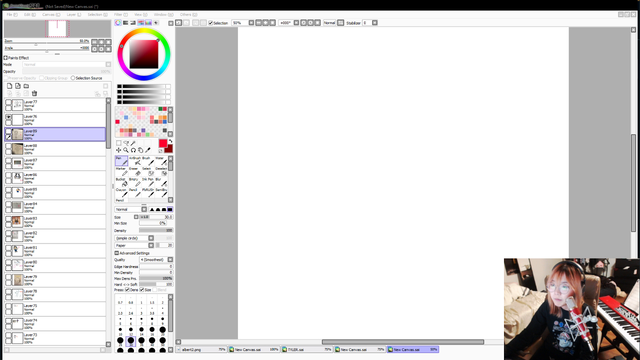Open the simple circle brush shape dropdown
Viewport: 640px width, 360px height.
point(134,238)
